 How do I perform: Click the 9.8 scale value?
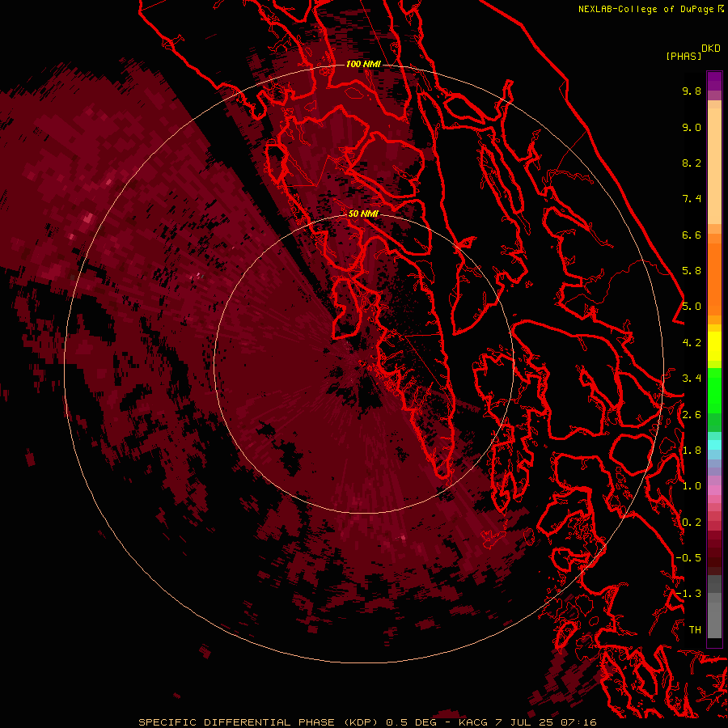coord(692,91)
